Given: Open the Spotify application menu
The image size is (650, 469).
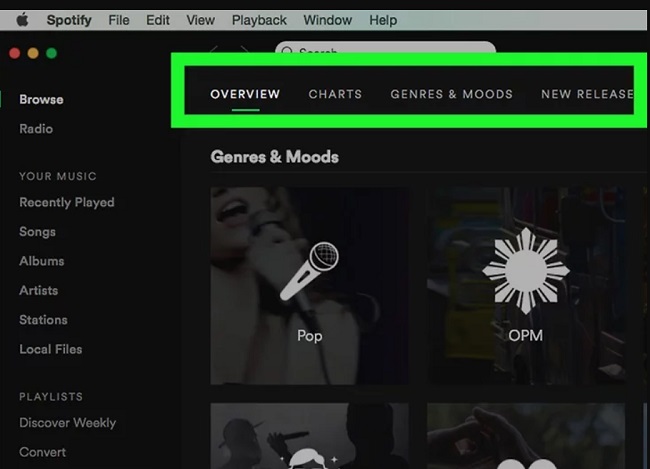Looking at the screenshot, I should 69,20.
